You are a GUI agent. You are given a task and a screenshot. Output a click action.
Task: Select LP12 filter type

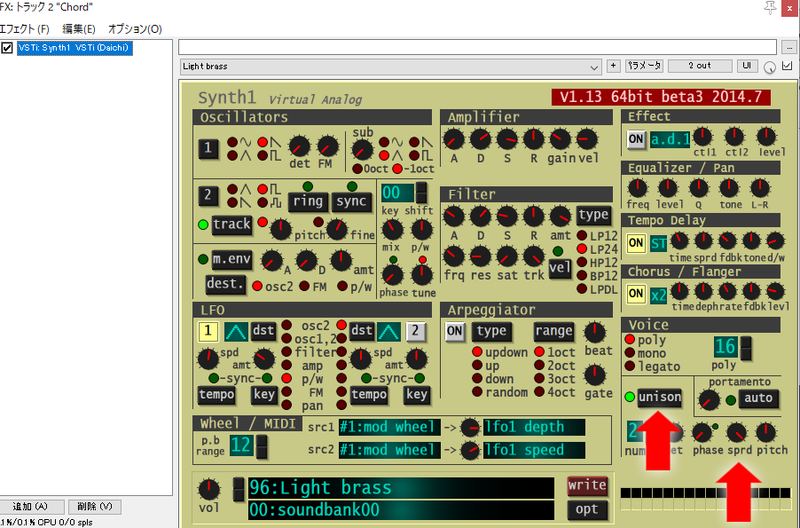582,236
